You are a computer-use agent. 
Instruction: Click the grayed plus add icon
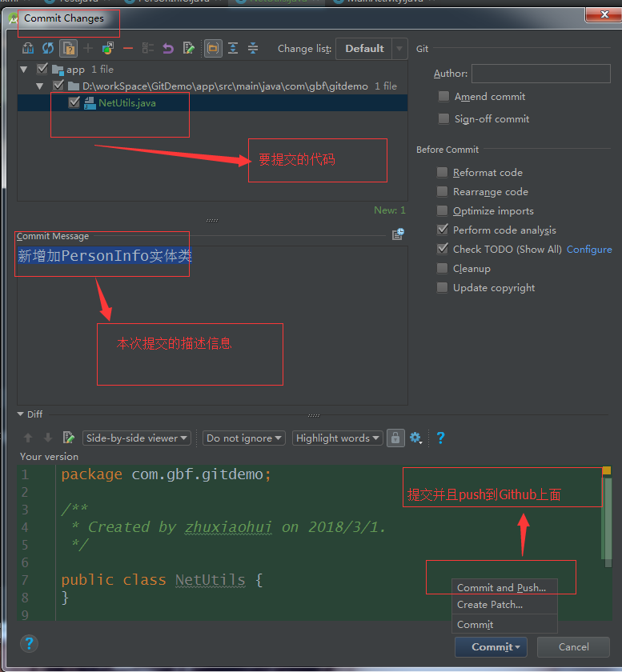coord(88,49)
